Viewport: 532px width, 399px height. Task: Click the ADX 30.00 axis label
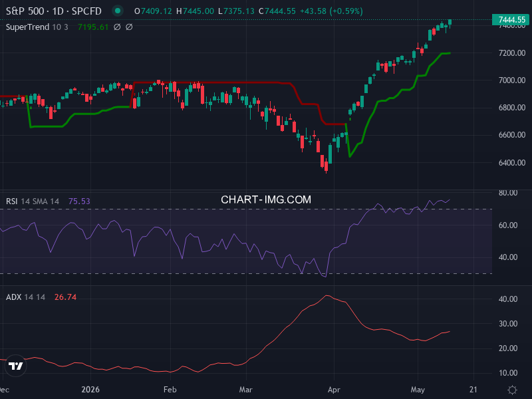pos(508,324)
